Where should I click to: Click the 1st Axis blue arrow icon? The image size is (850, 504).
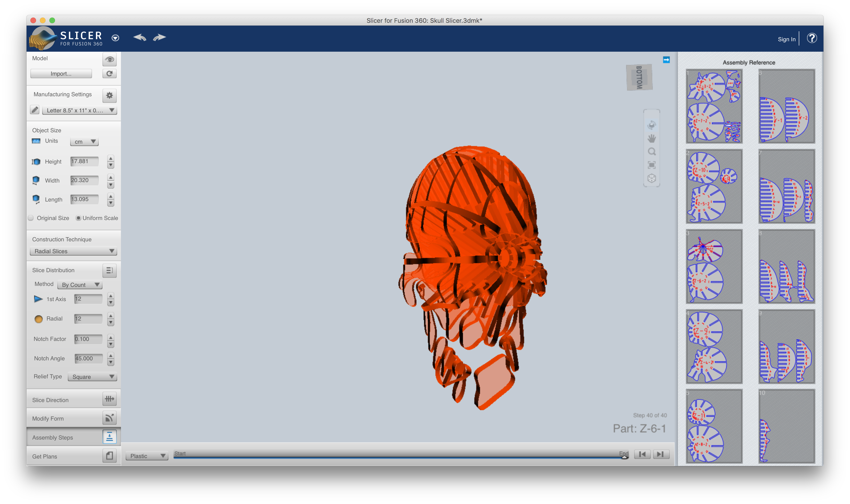click(x=38, y=299)
